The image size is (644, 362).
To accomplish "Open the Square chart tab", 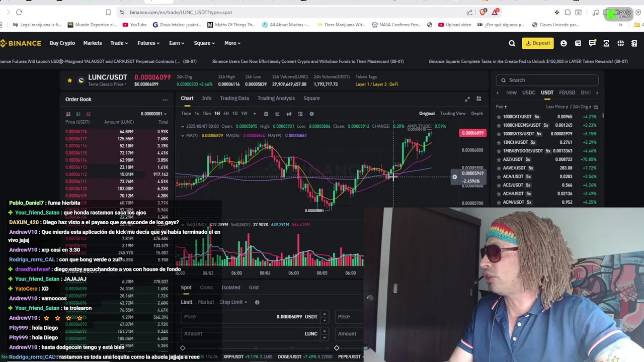I will [311, 99].
